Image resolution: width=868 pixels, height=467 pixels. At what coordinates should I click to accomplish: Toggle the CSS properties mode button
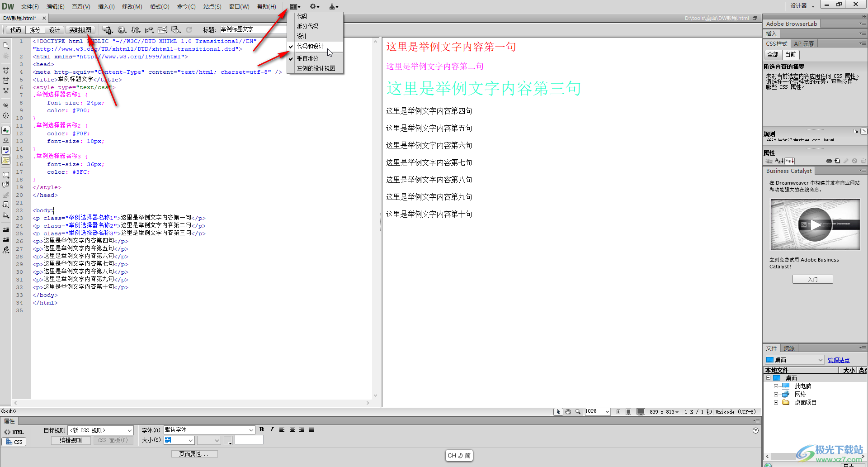[14, 442]
